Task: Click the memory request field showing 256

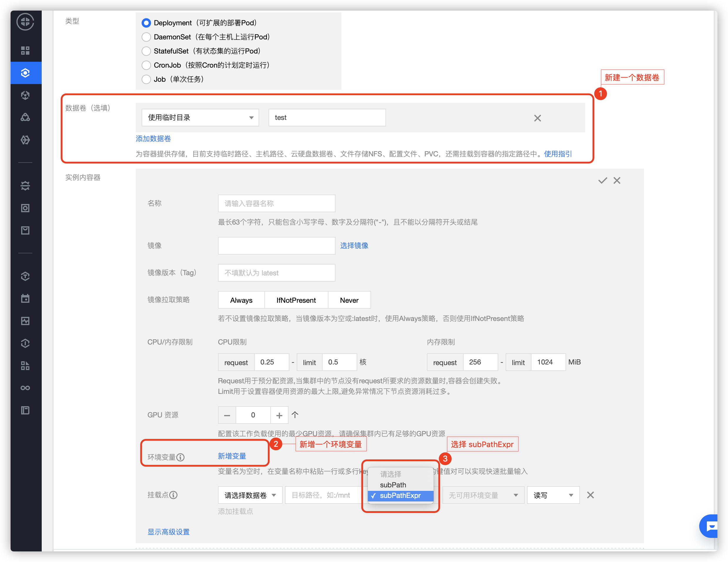Action: pos(480,362)
